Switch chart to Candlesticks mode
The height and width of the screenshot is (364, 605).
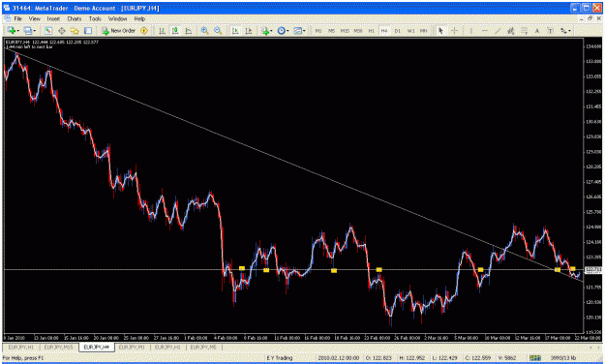(x=175, y=30)
